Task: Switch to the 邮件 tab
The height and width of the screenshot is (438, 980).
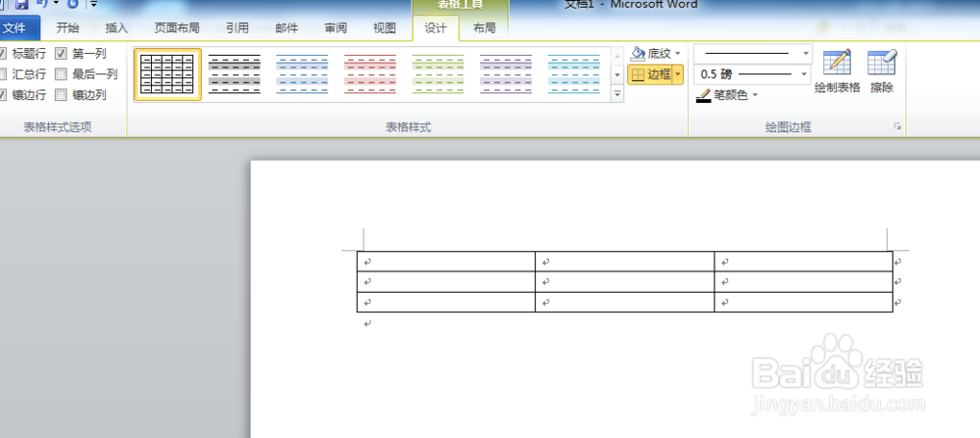Action: (287, 28)
